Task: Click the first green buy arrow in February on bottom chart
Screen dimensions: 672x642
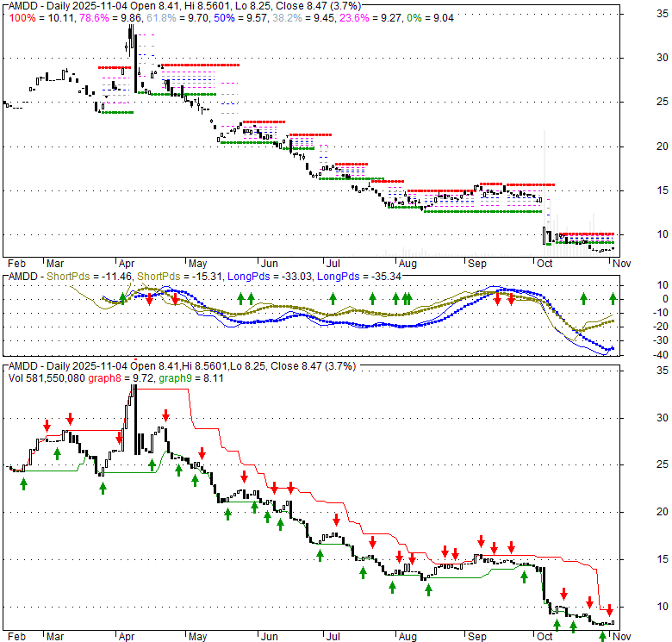Action: coord(23,484)
